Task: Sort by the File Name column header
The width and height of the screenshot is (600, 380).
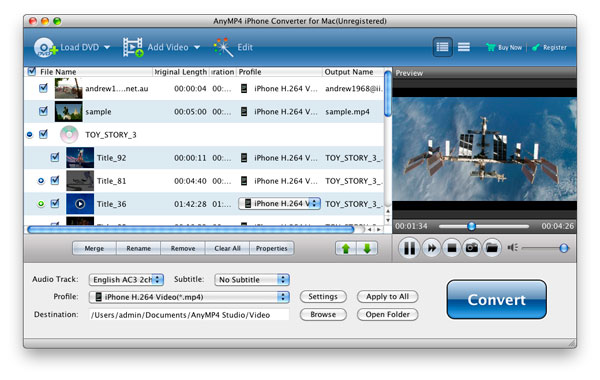Action: 58,72
